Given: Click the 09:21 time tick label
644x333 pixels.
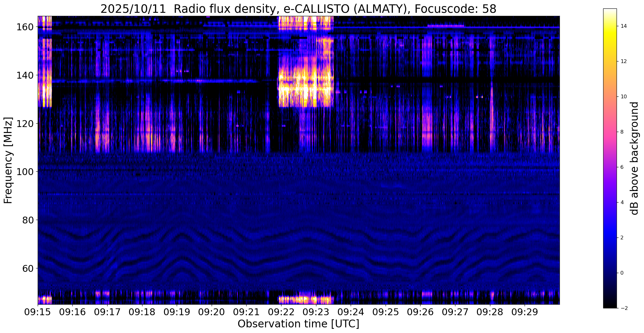Looking at the screenshot, I should coord(247,312).
